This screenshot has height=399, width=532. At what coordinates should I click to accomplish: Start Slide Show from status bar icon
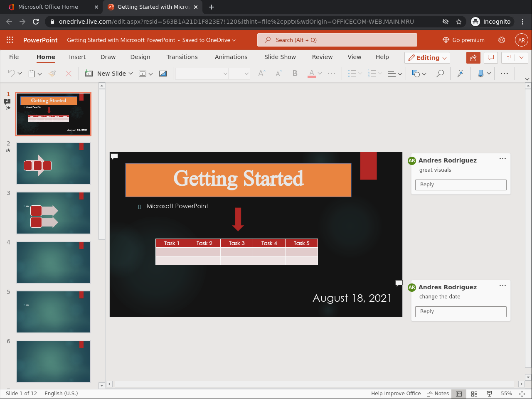click(490, 394)
